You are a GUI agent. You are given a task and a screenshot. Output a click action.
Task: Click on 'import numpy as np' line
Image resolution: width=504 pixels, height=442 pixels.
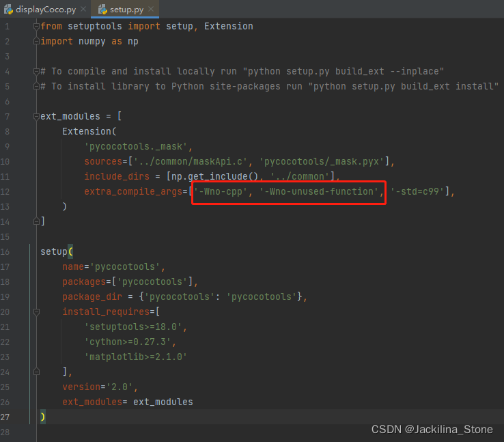click(x=89, y=42)
